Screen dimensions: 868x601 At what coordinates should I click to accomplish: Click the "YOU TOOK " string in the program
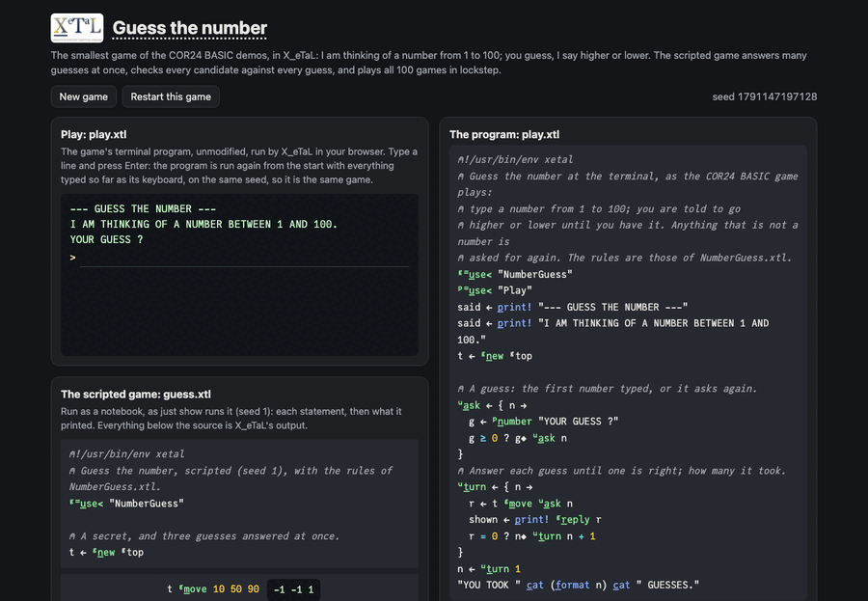pyautogui.click(x=489, y=585)
